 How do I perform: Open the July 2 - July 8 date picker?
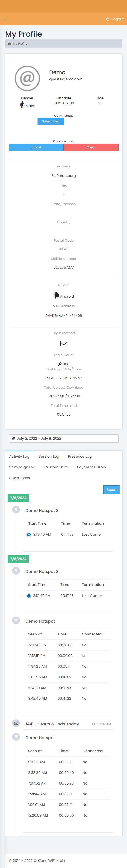click(x=63, y=438)
